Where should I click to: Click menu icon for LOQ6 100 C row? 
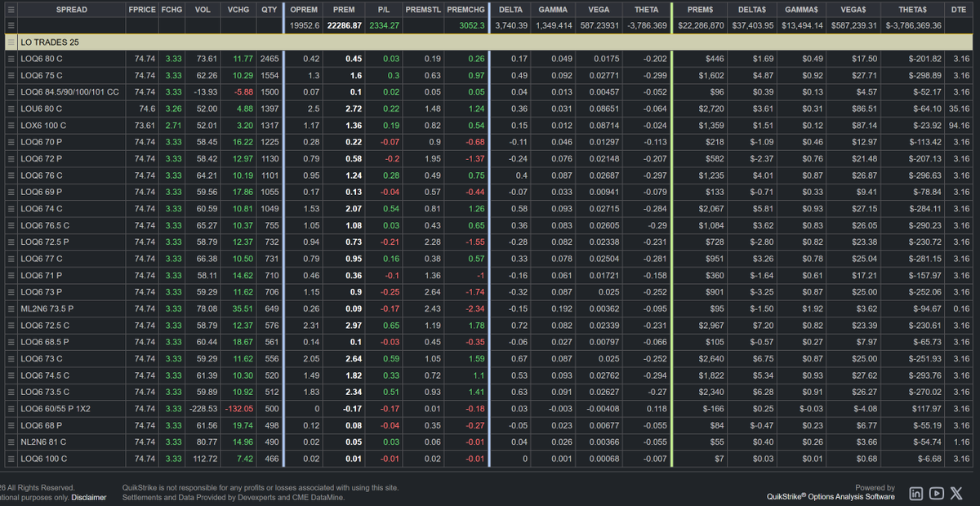(x=11, y=459)
